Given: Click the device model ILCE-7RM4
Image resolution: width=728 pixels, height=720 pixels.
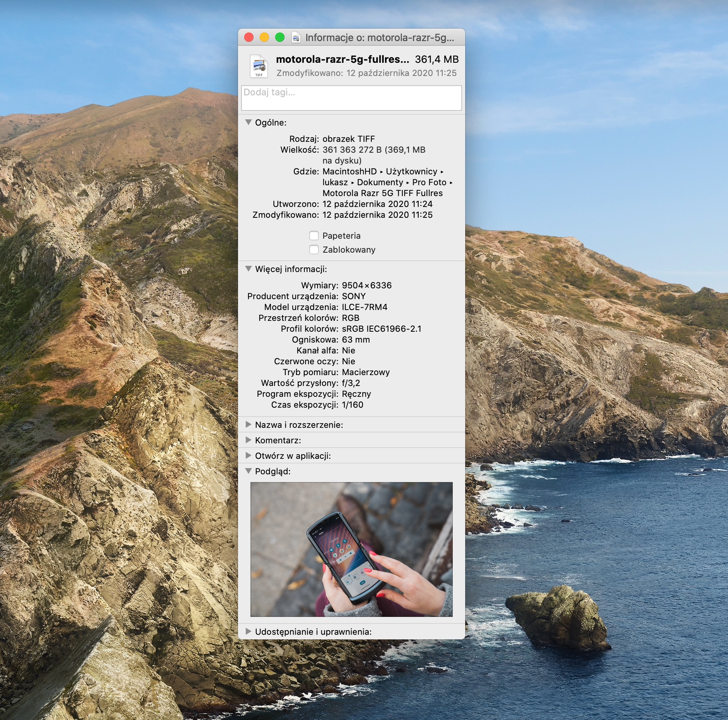Looking at the screenshot, I should pos(365,307).
